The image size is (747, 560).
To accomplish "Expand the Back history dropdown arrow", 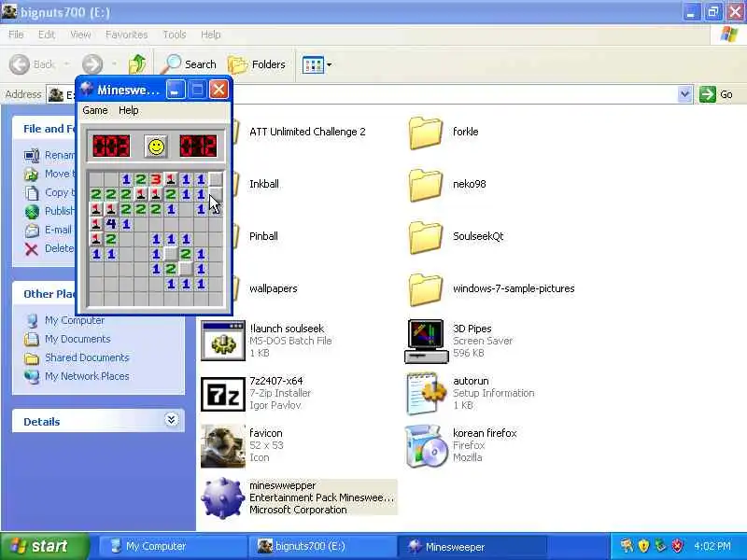I will 66,63.
